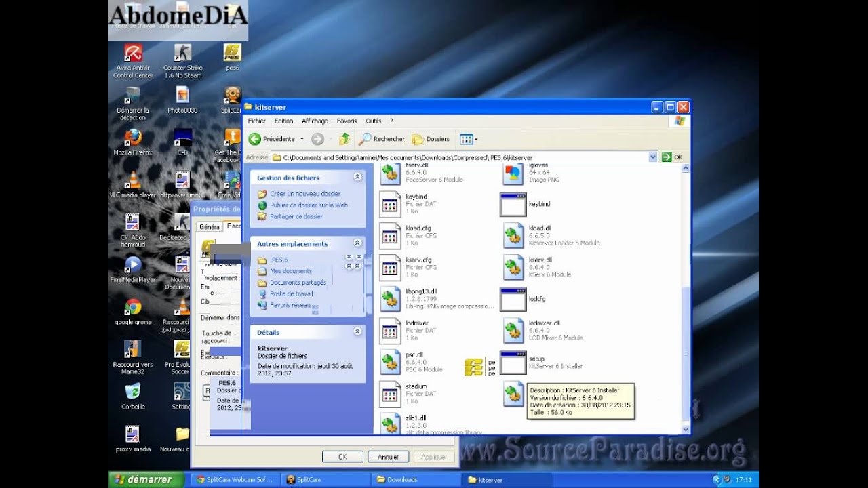Go to Mes documents in Autres emplacements

291,271
